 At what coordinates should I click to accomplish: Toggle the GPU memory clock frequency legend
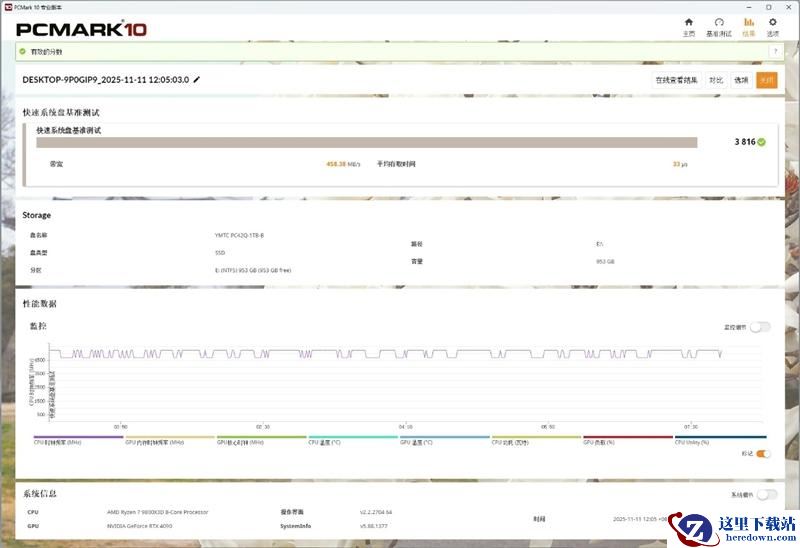(169, 440)
